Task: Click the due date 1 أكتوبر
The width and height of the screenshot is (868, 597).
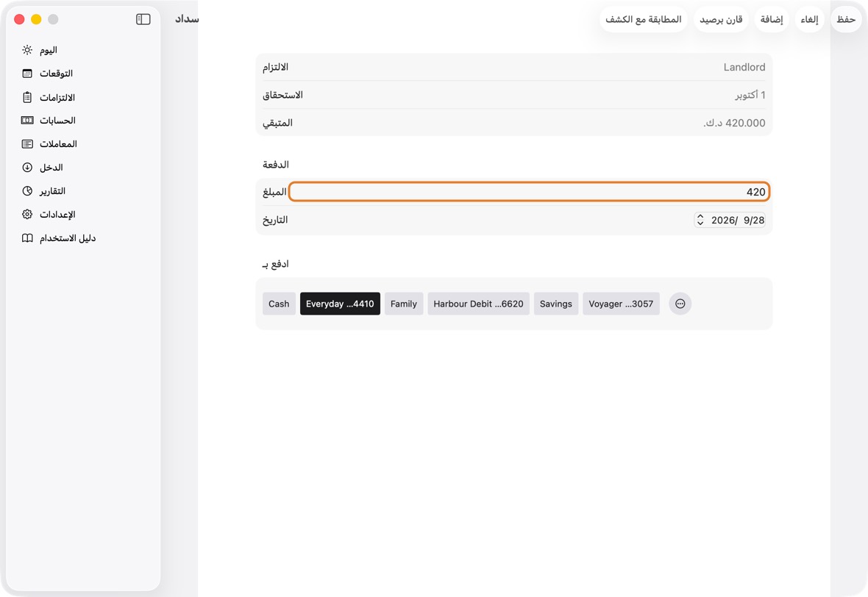Action: click(x=750, y=95)
